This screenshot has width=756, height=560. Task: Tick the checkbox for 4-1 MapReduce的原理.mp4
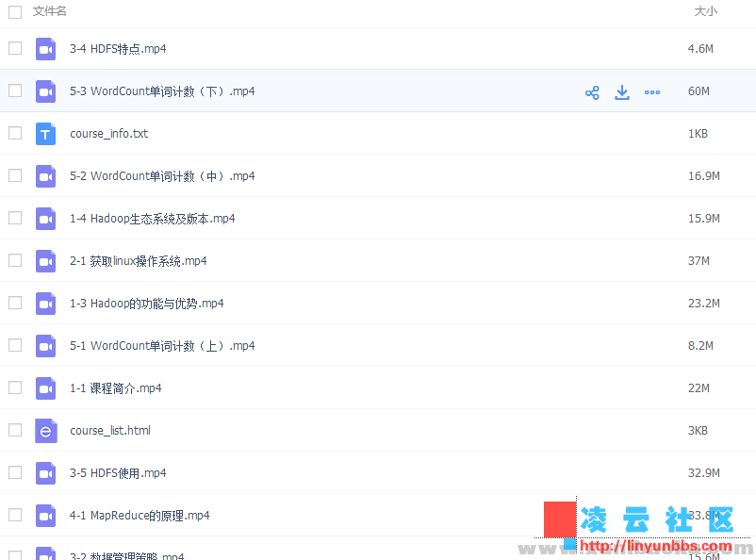point(15,515)
